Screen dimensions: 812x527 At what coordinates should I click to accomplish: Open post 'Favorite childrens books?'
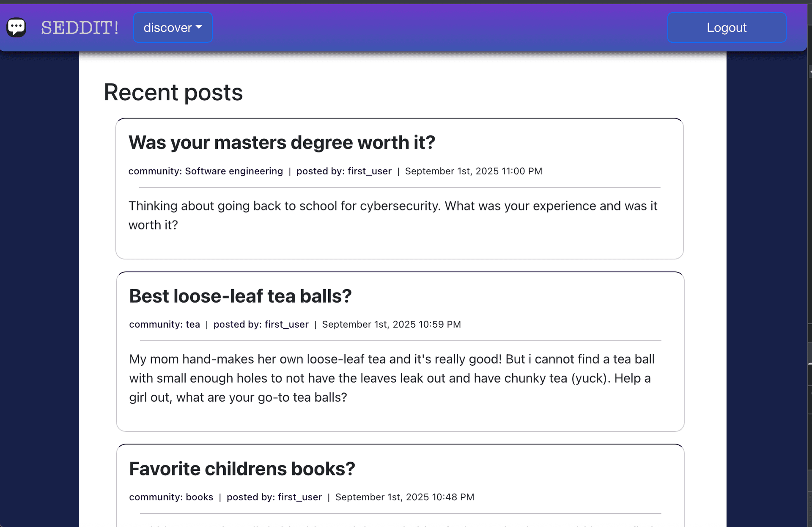242,469
